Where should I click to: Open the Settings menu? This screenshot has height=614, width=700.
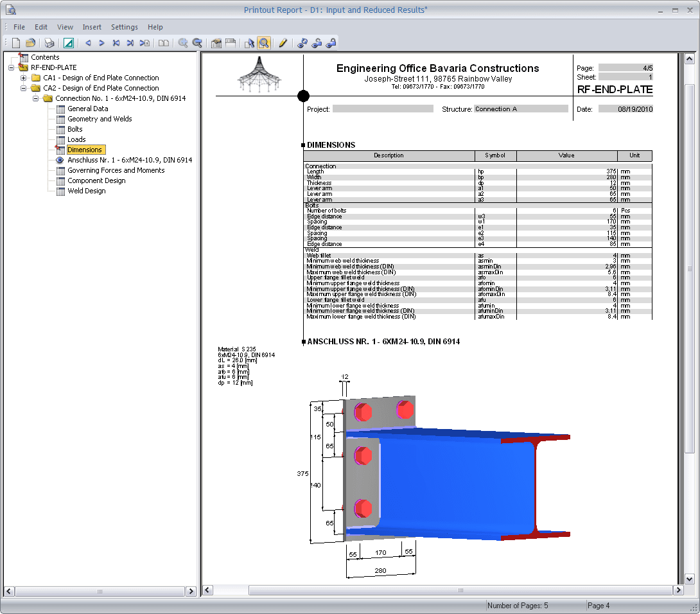[125, 27]
